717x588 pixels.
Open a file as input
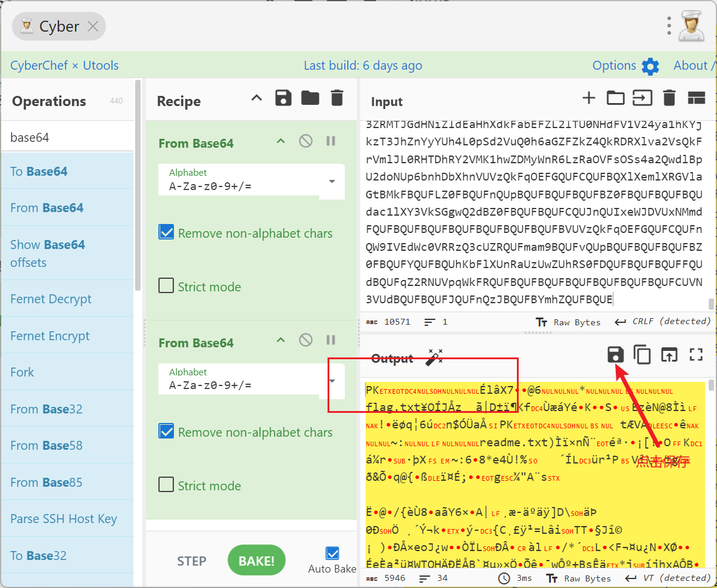pyautogui.click(x=642, y=98)
